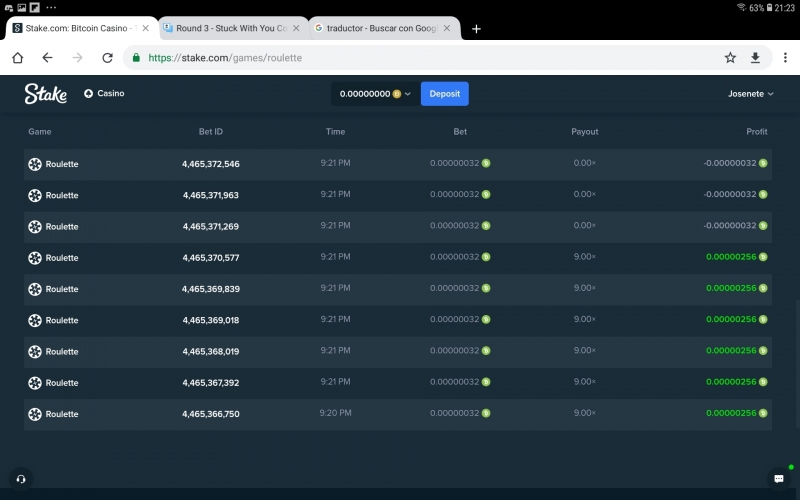
Task: Tap the 63% battery indicator
Action: 761,8
